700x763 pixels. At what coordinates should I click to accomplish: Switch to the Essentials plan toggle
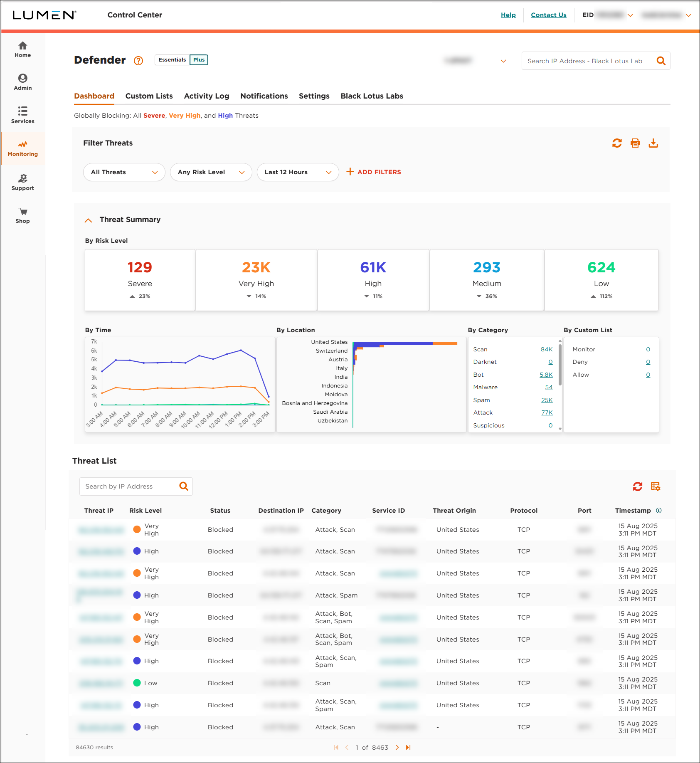(x=172, y=60)
